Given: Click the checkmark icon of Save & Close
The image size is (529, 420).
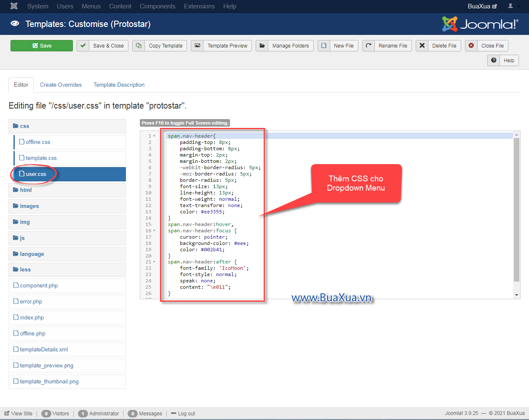Looking at the screenshot, I should click(x=83, y=46).
